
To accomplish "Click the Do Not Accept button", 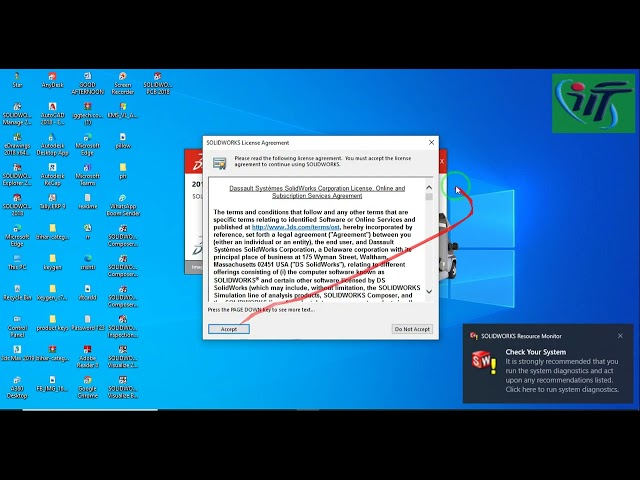I will tap(412, 329).
